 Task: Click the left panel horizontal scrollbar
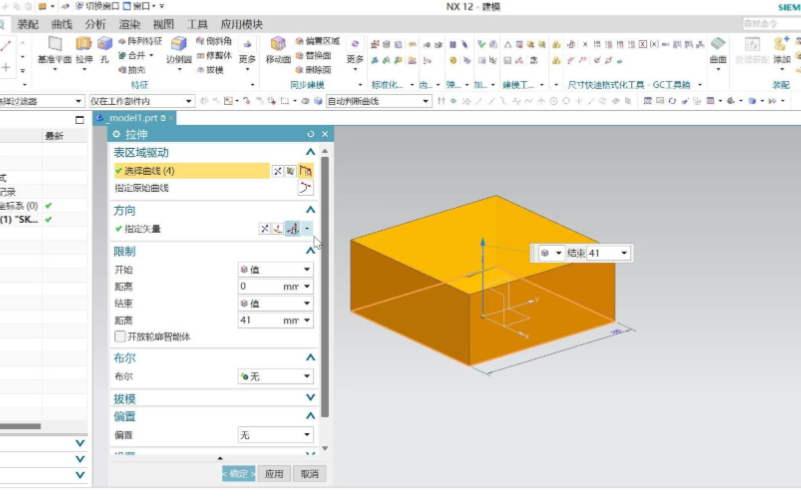(20, 426)
